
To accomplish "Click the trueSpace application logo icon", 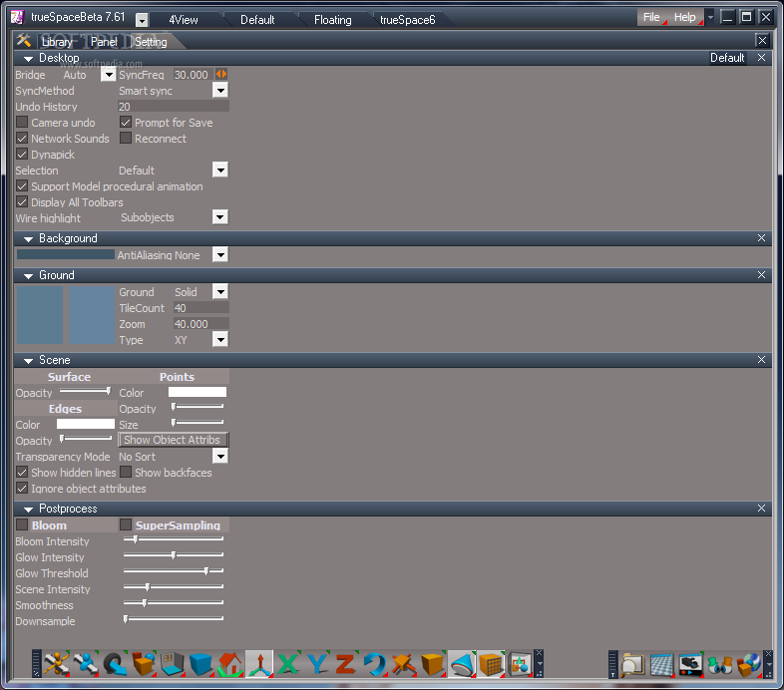I will pyautogui.click(x=17, y=18).
